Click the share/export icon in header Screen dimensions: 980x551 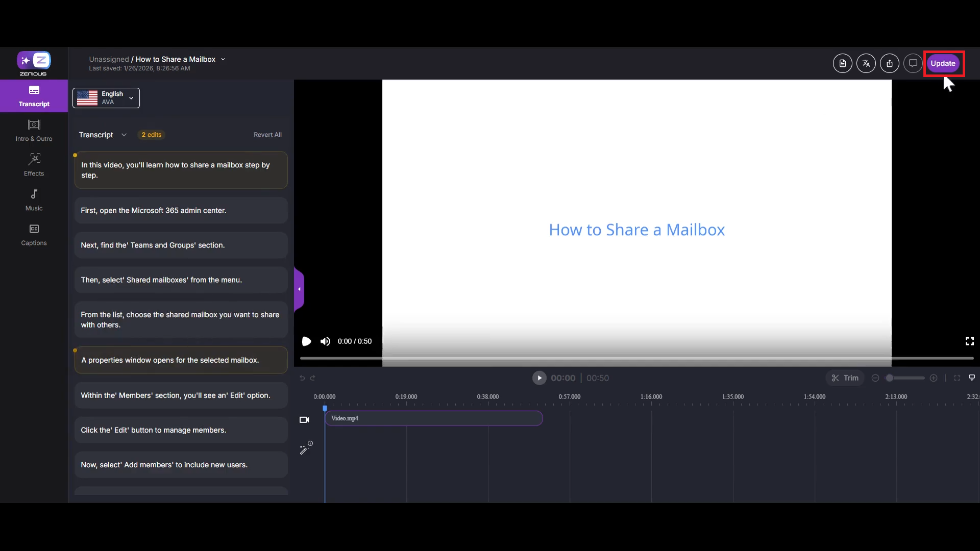(889, 63)
